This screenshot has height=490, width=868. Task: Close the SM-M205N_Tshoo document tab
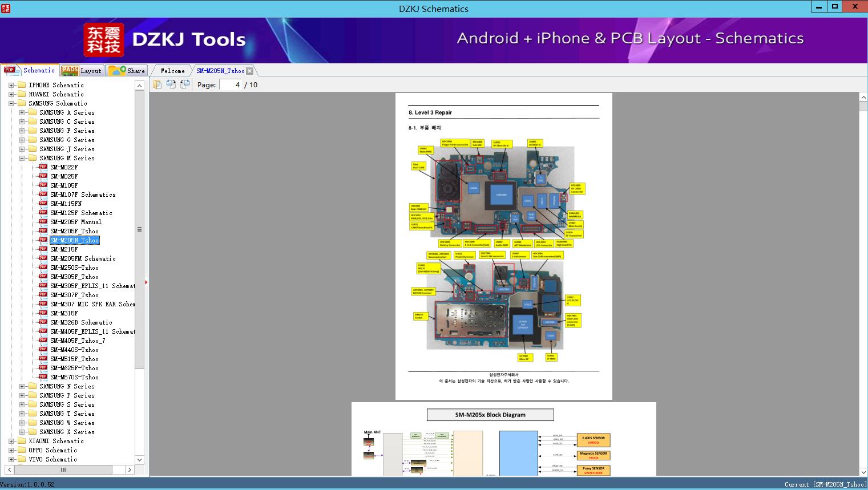249,71
